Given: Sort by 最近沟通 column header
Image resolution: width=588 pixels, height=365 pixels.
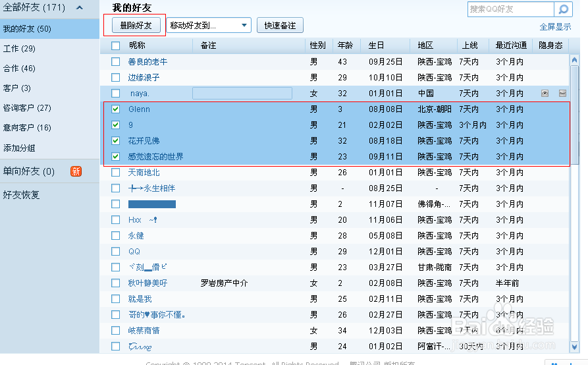Looking at the screenshot, I should point(511,45).
